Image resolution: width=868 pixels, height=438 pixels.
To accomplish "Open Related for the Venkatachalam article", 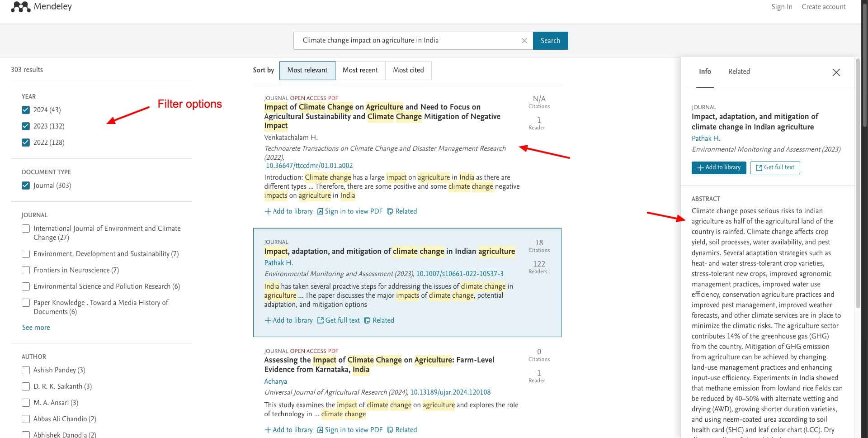I will (401, 211).
